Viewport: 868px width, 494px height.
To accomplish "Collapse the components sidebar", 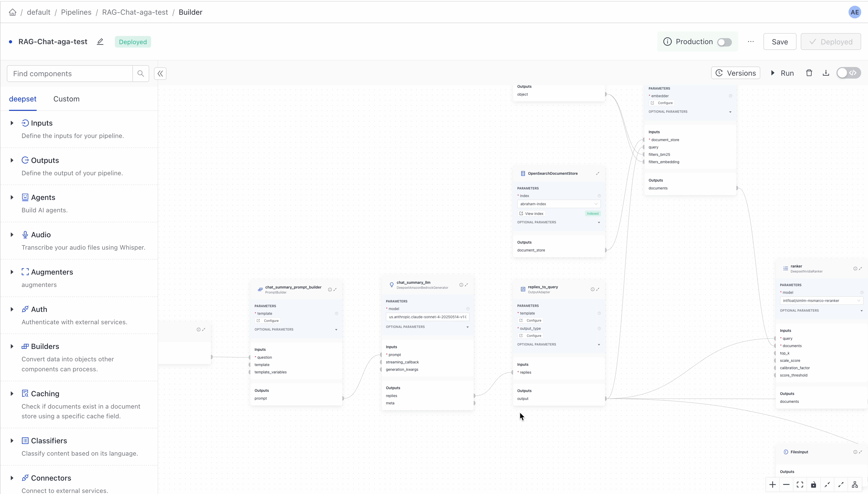I will (160, 73).
